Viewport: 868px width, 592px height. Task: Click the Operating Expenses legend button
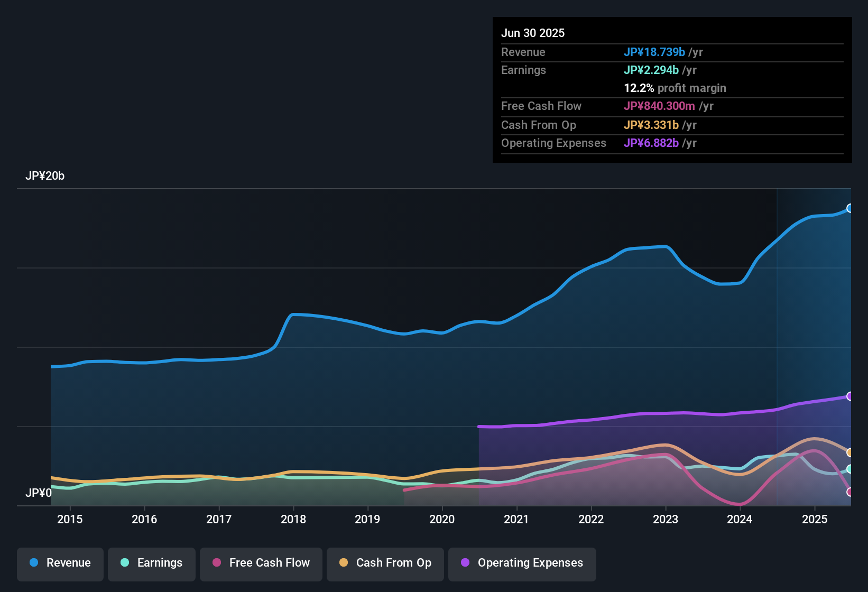[x=522, y=563]
